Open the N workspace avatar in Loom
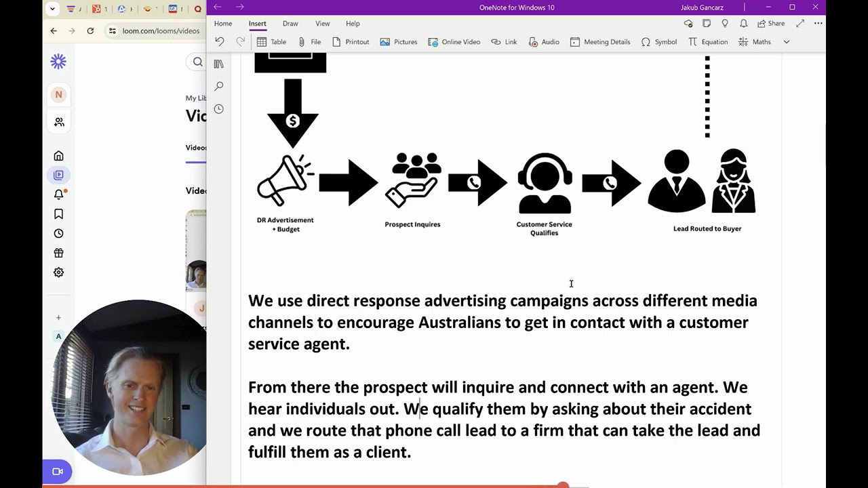Image resolution: width=868 pixels, height=488 pixels. [x=58, y=95]
